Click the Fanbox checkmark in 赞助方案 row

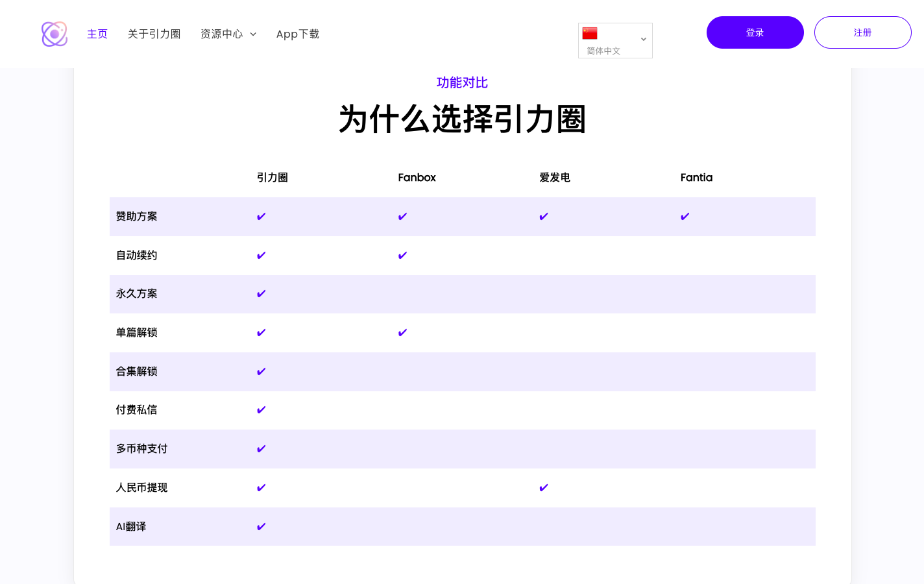tap(403, 217)
